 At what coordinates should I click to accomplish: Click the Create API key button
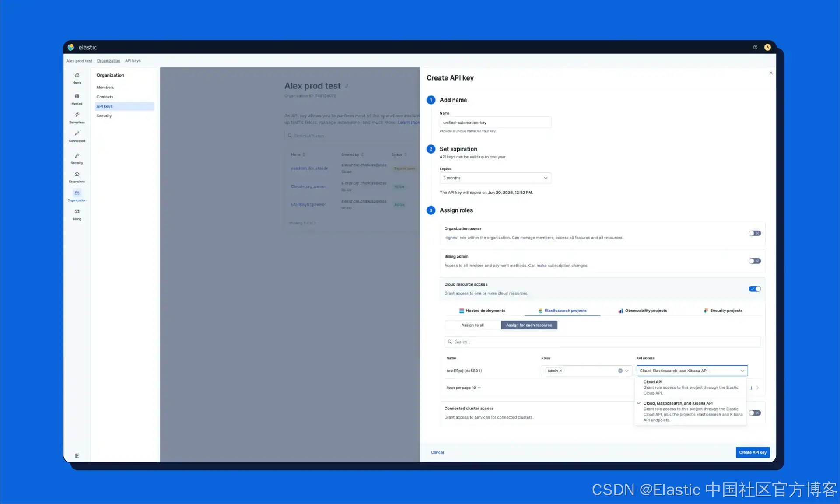(x=752, y=452)
